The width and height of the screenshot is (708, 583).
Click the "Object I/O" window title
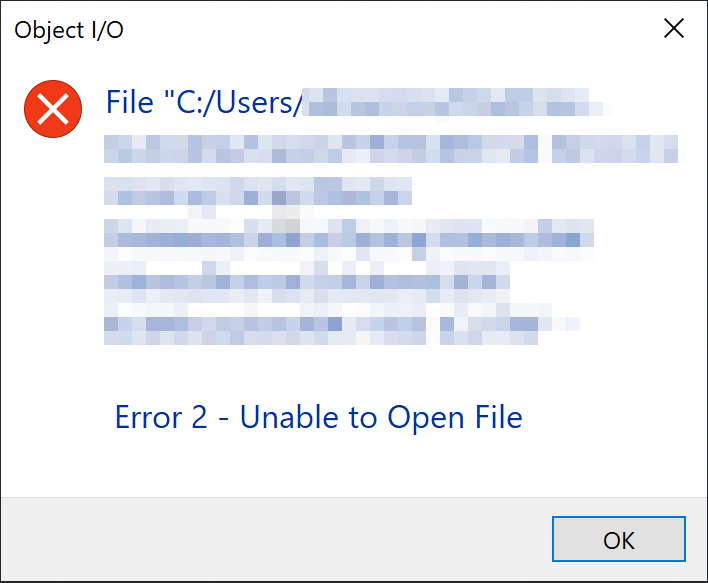click(69, 30)
